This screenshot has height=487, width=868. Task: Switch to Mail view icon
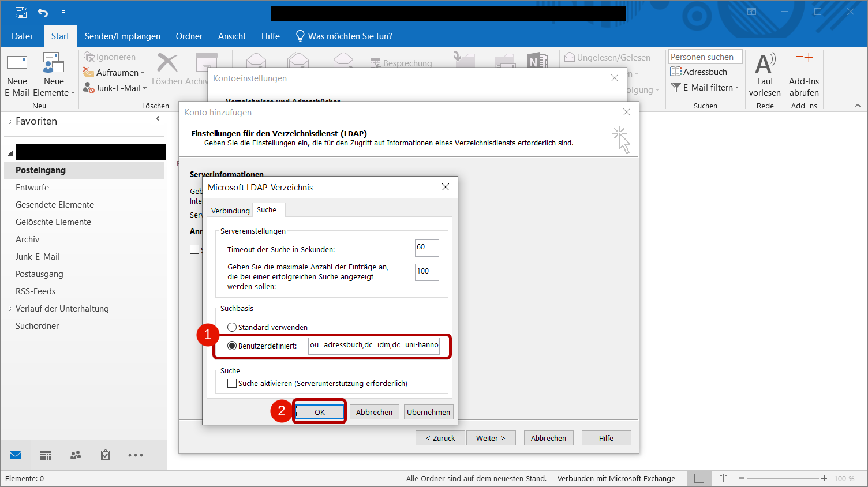(x=16, y=455)
